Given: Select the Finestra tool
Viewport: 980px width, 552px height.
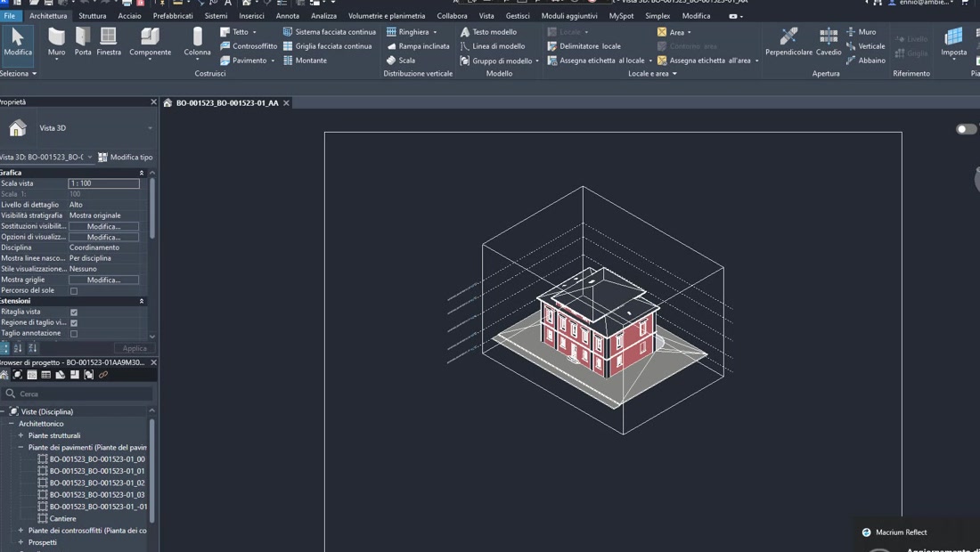Looking at the screenshot, I should tap(110, 42).
